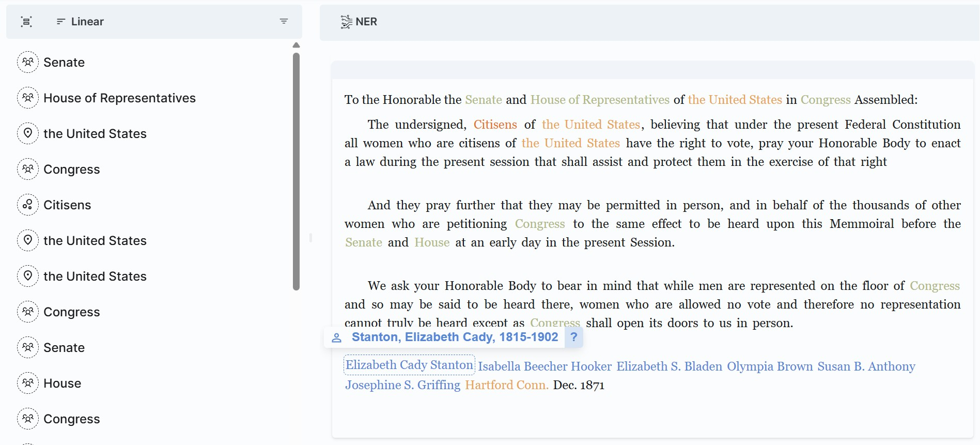Click Congress after 'on the floor of'
This screenshot has height=445, width=980.
(935, 286)
